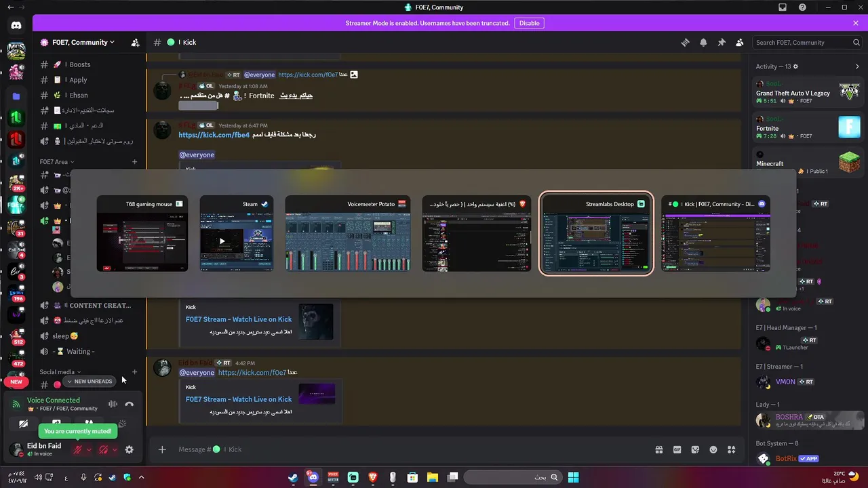The height and width of the screenshot is (488, 868).
Task: Show pinned messages pin icon
Action: click(x=722, y=42)
